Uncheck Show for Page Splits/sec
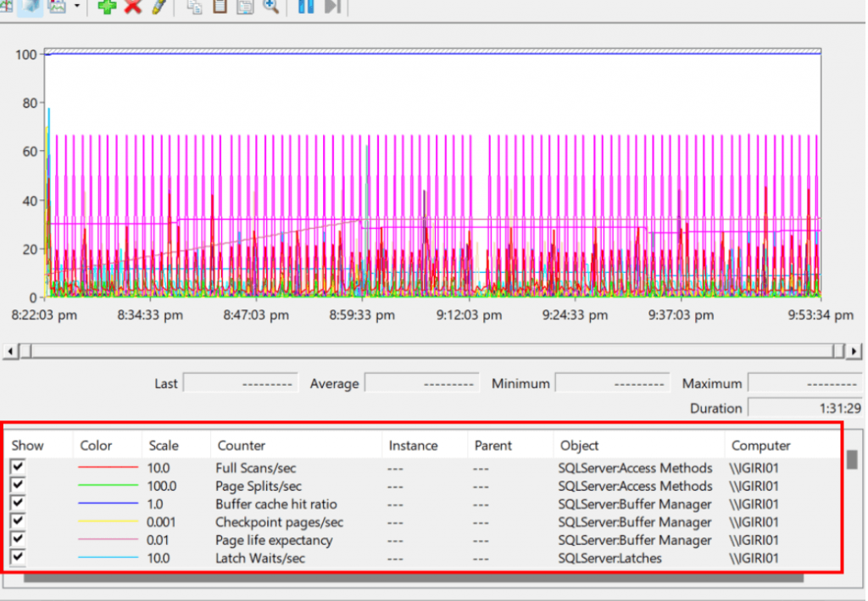This screenshot has height=601, width=868. point(18,485)
